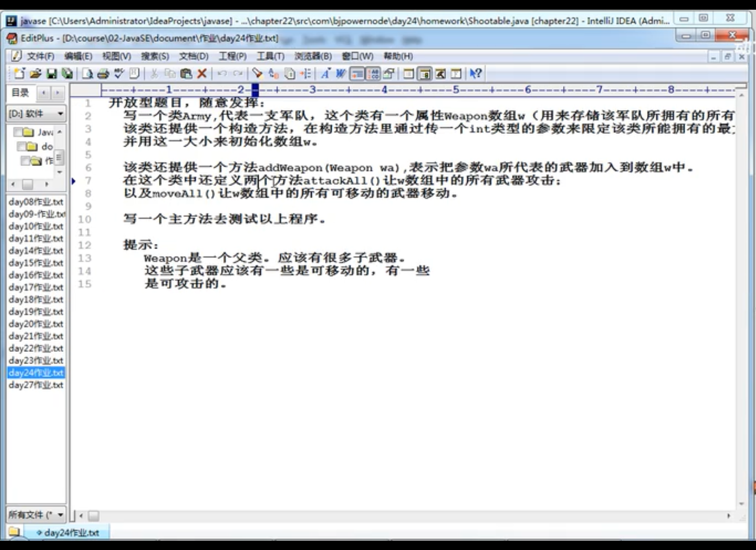Click the printer icon to print
Image resolution: width=756 pixels, height=550 pixels.
point(103,74)
